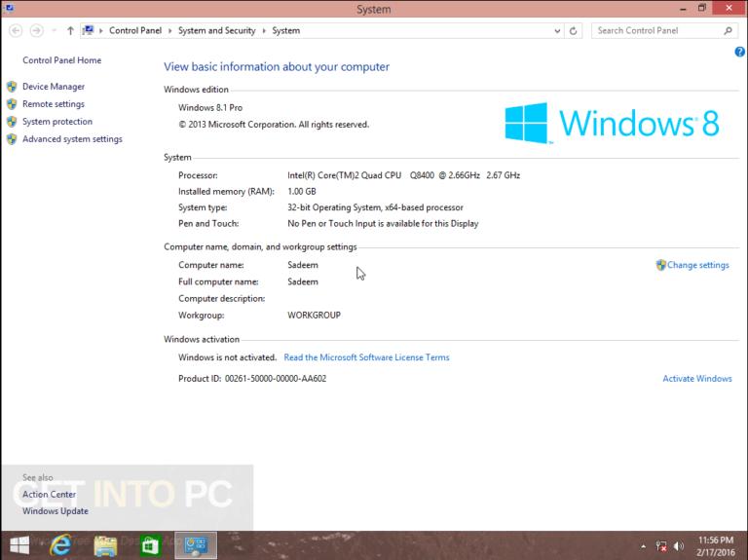Viewport: 748px width, 560px height.
Task: Click the address bar computer icon
Action: [88, 30]
